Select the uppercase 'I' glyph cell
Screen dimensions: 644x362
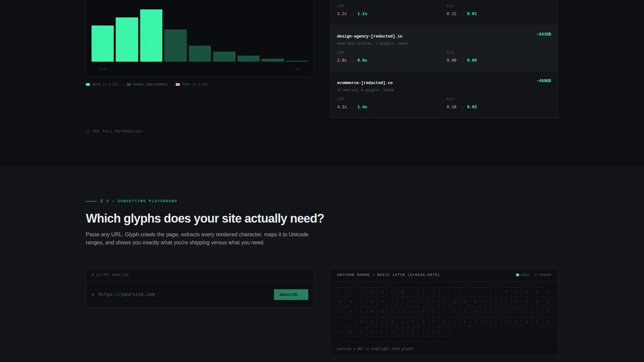pos(547,302)
